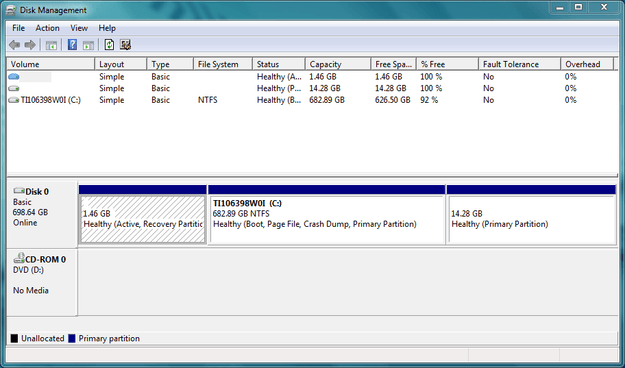Click the No Media text under CD-ROM 0
The height and width of the screenshot is (368, 625).
coord(31,290)
